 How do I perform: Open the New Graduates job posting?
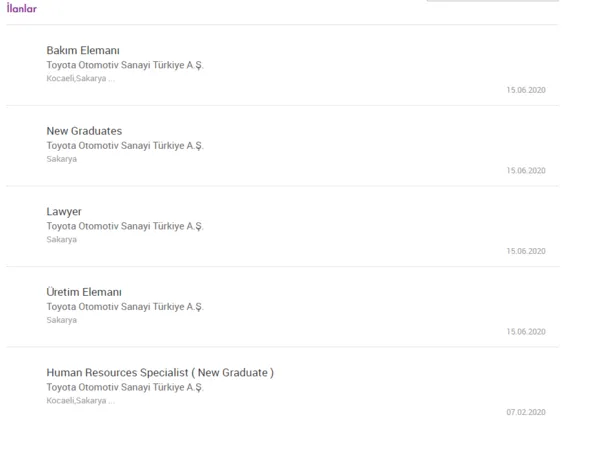(x=84, y=131)
